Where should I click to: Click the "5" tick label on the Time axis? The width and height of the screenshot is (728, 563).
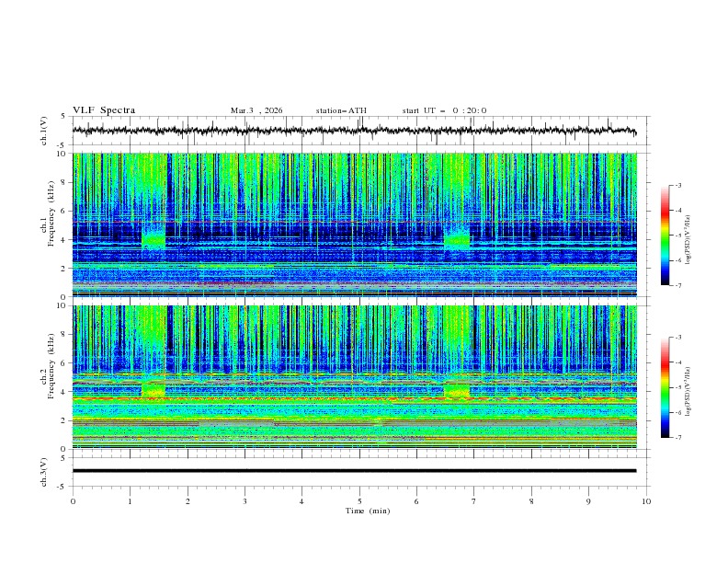(359, 501)
